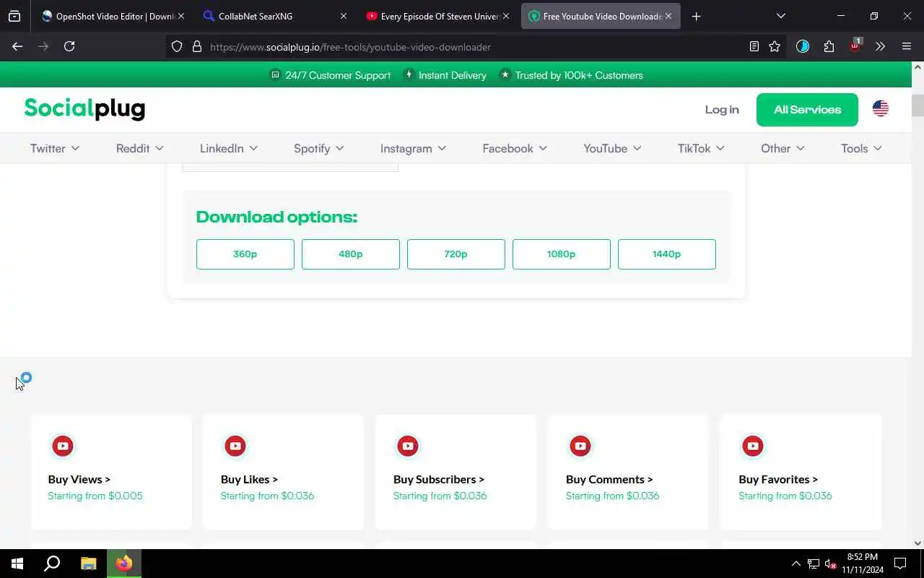The height and width of the screenshot is (578, 924).
Task: Click the US flag language selector
Action: (881, 109)
